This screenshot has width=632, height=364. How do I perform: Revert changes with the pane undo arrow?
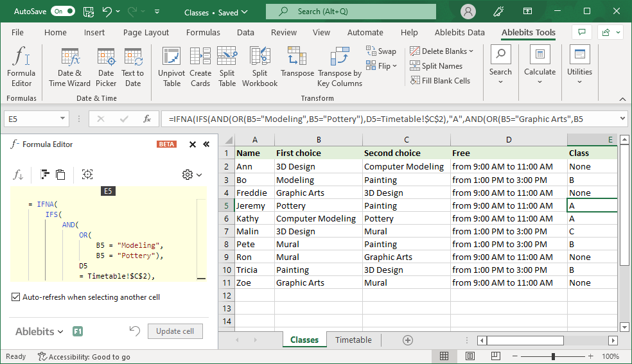pos(135,331)
